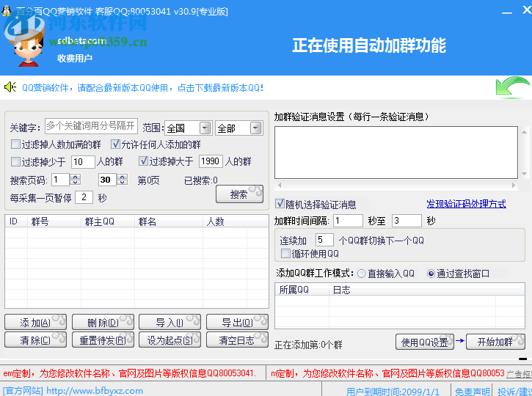Image resolution: width=532 pixels, height=396 pixels.
Task: Open the 全部 category dropdown
Action: click(x=255, y=128)
